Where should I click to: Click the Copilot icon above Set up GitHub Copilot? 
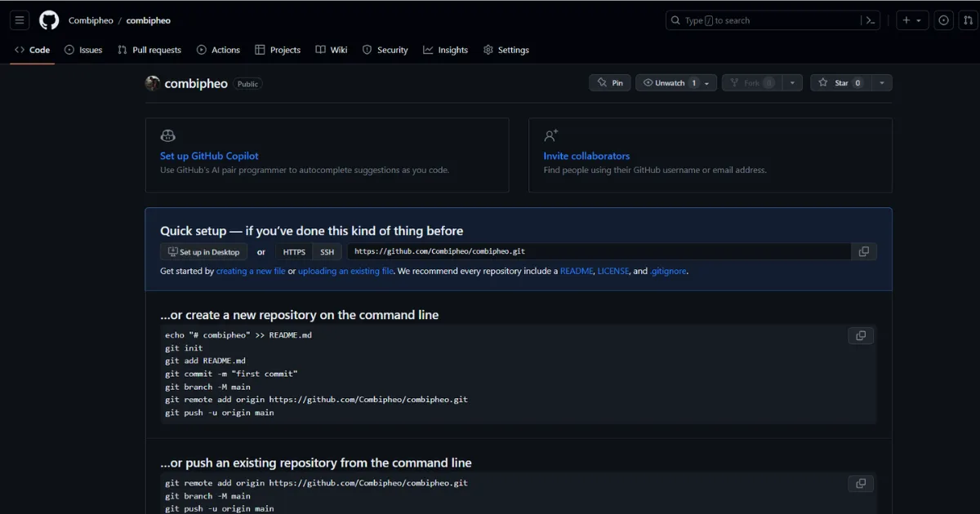point(167,135)
